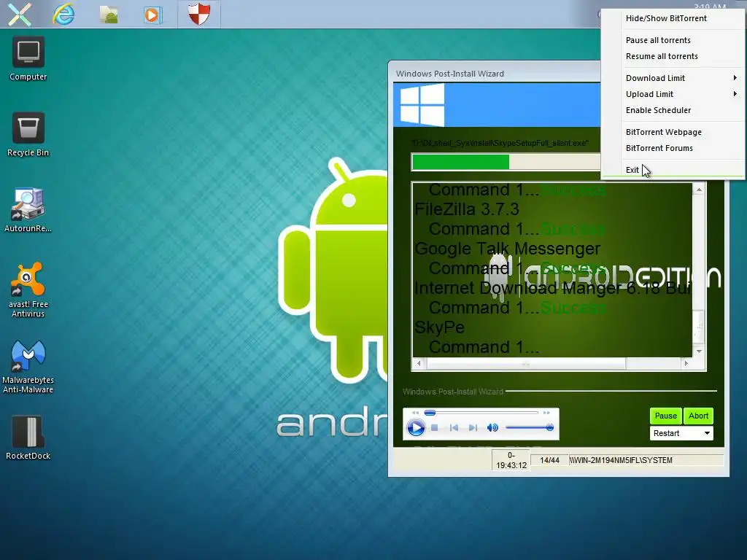Select Internet Download Manger log entry
This screenshot has height=560, width=747.
553,288
